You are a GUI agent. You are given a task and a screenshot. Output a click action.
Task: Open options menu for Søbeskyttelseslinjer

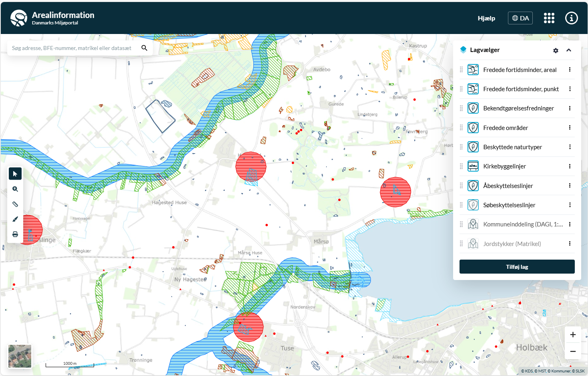pos(570,205)
